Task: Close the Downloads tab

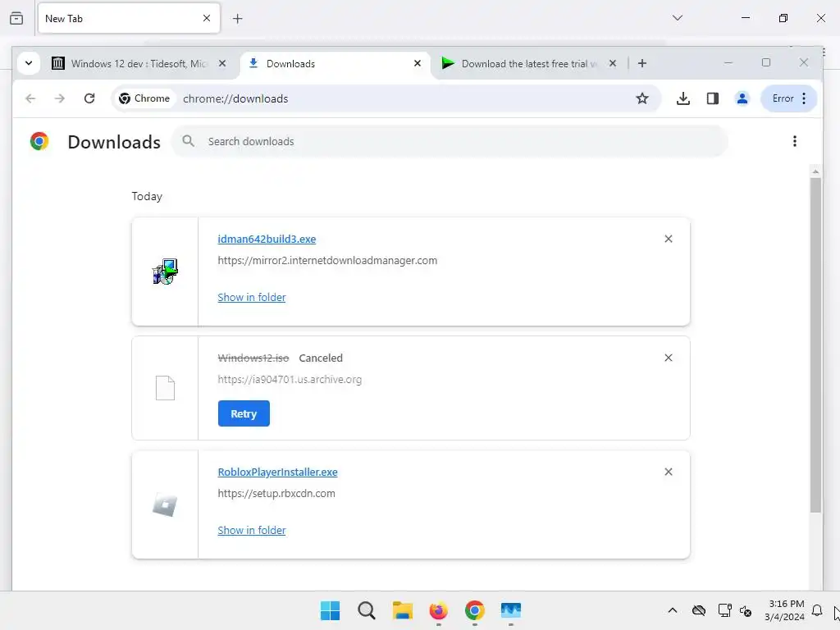Action: point(418,63)
